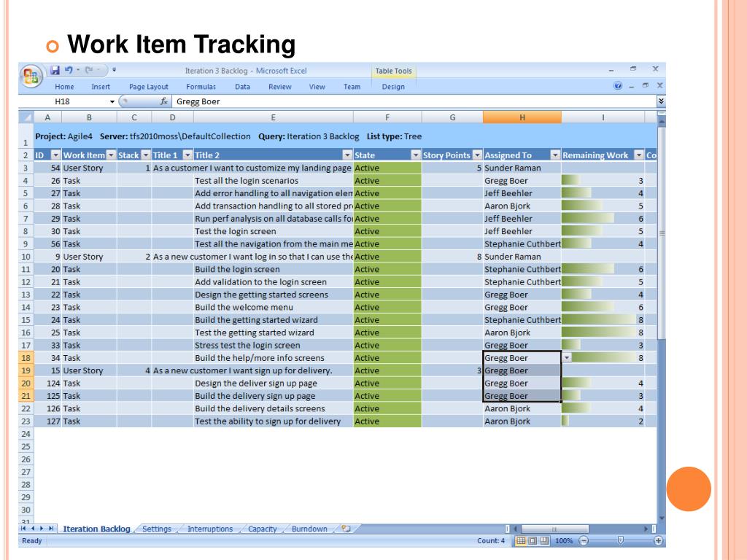Select the row 10 header
This screenshot has height=560, width=747.
click(26, 257)
